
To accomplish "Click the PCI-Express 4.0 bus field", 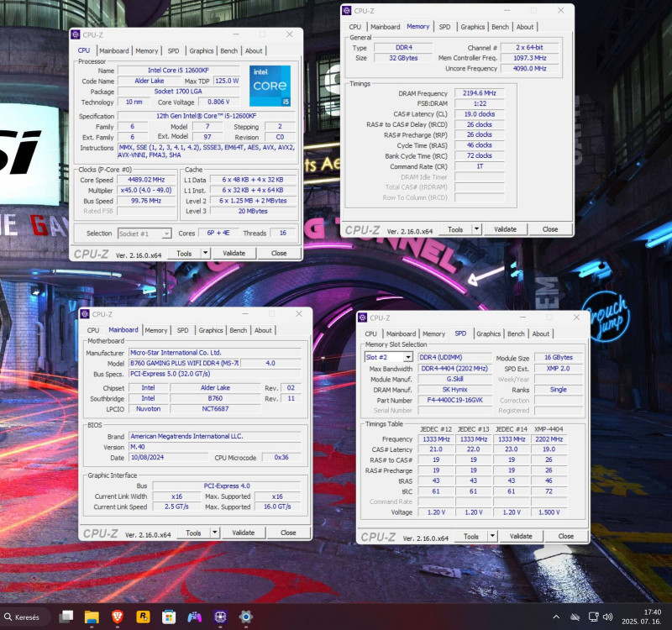I will click(x=227, y=486).
